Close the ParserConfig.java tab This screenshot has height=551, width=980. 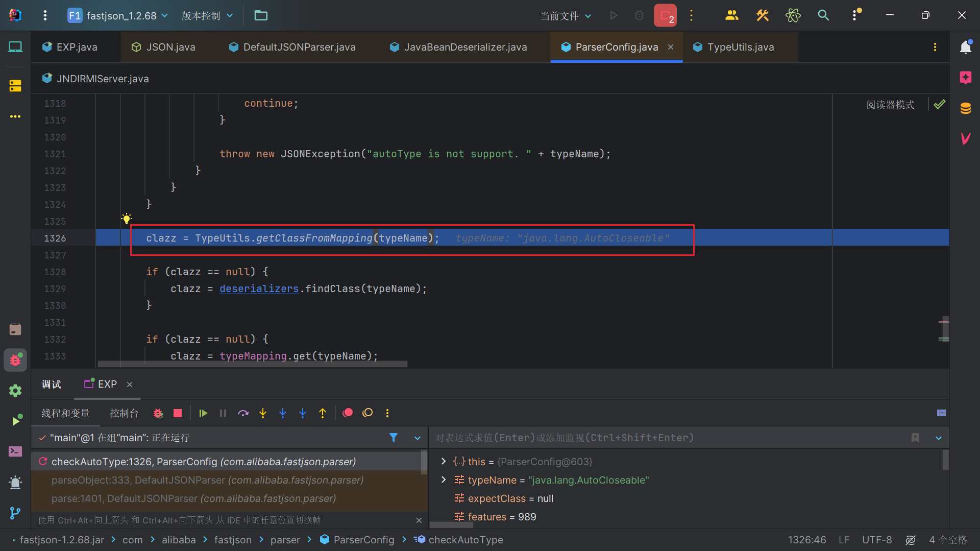pyautogui.click(x=671, y=47)
